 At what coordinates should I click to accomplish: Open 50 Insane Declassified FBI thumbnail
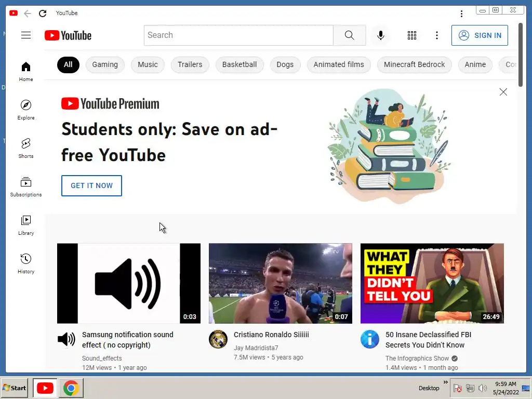[432, 283]
